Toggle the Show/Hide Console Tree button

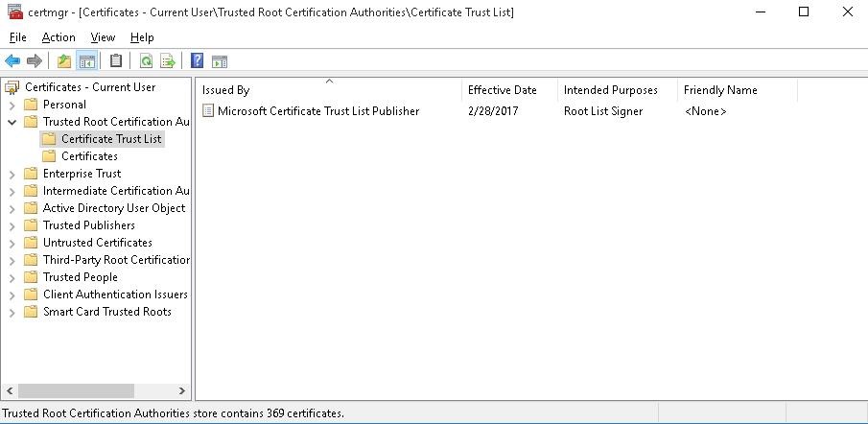point(87,61)
